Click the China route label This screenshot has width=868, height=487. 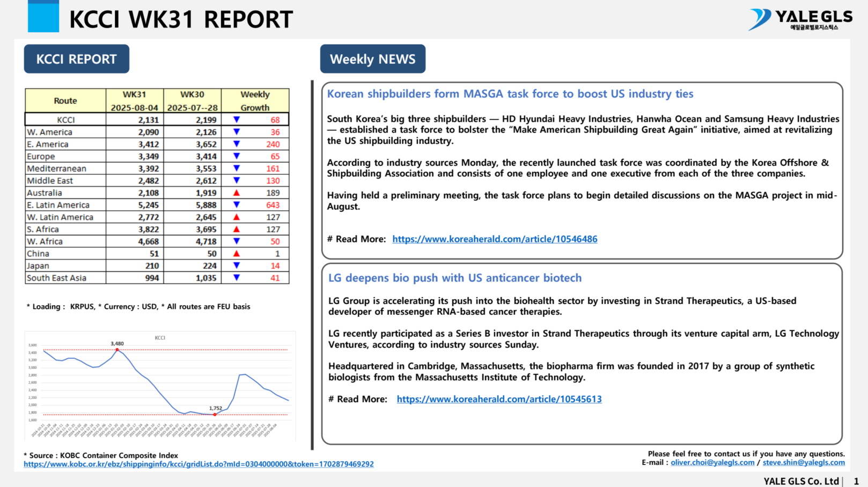coord(38,254)
